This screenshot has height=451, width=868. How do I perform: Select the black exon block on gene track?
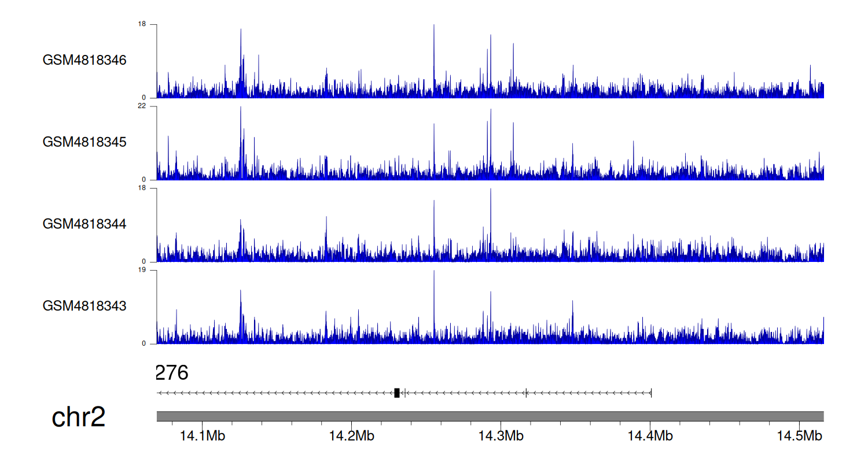[397, 393]
